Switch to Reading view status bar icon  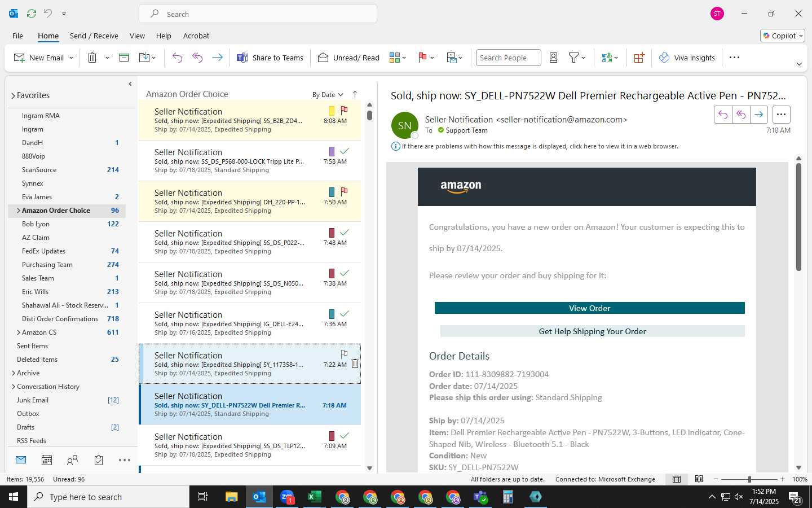(x=699, y=479)
